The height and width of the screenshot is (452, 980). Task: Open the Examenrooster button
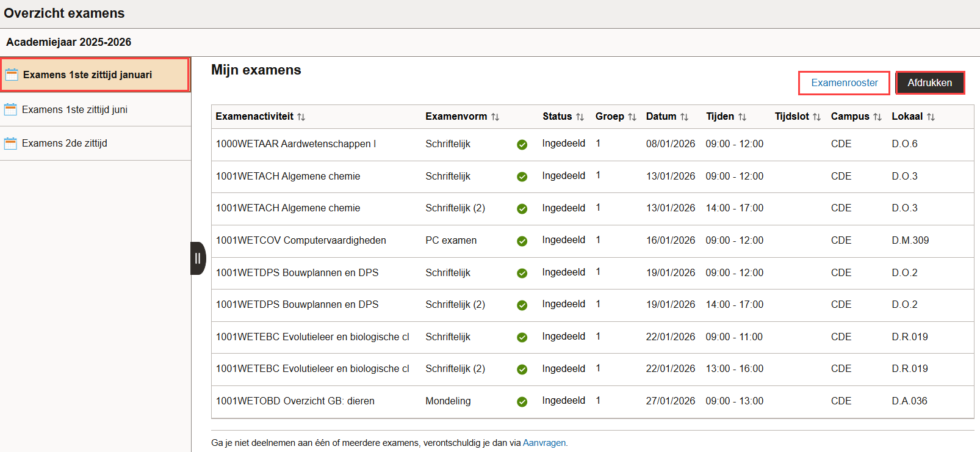(844, 83)
